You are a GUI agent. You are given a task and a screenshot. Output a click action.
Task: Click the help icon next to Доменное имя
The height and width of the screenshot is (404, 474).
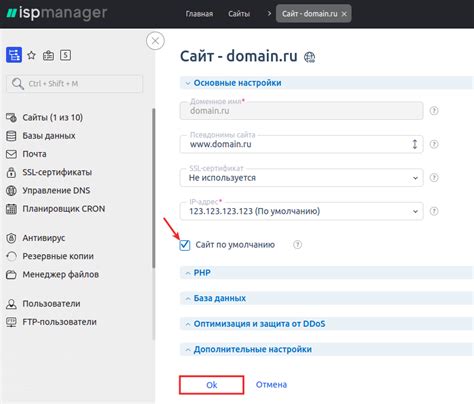click(434, 111)
